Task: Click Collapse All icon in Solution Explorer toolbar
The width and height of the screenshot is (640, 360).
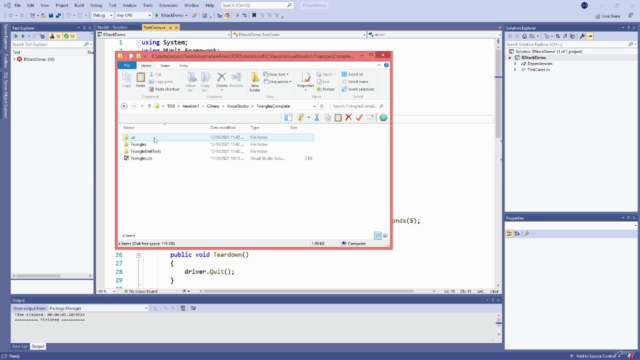Action: [x=565, y=36]
